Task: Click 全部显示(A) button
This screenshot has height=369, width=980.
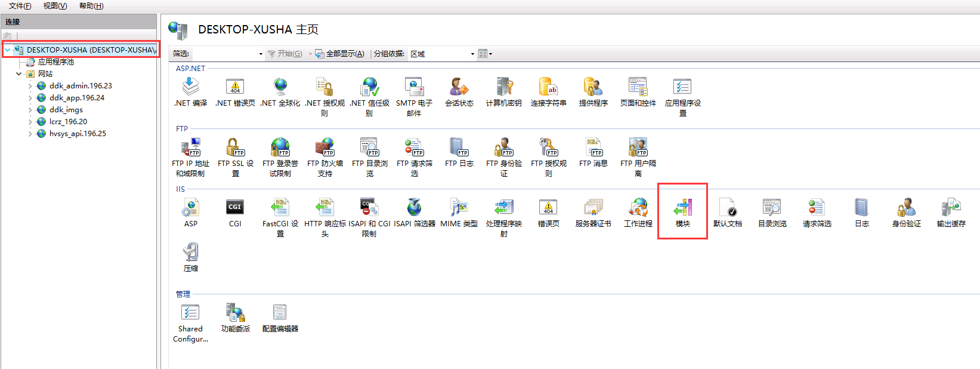Action: (x=339, y=54)
